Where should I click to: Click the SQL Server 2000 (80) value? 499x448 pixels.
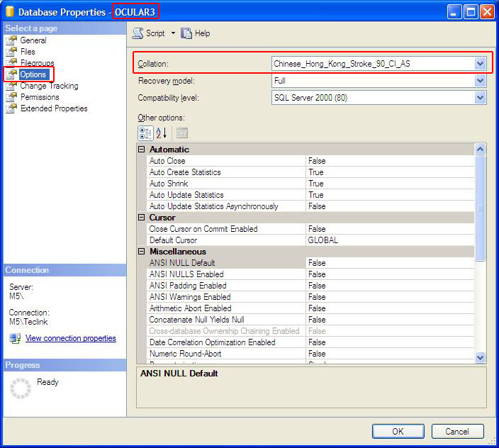(x=310, y=97)
